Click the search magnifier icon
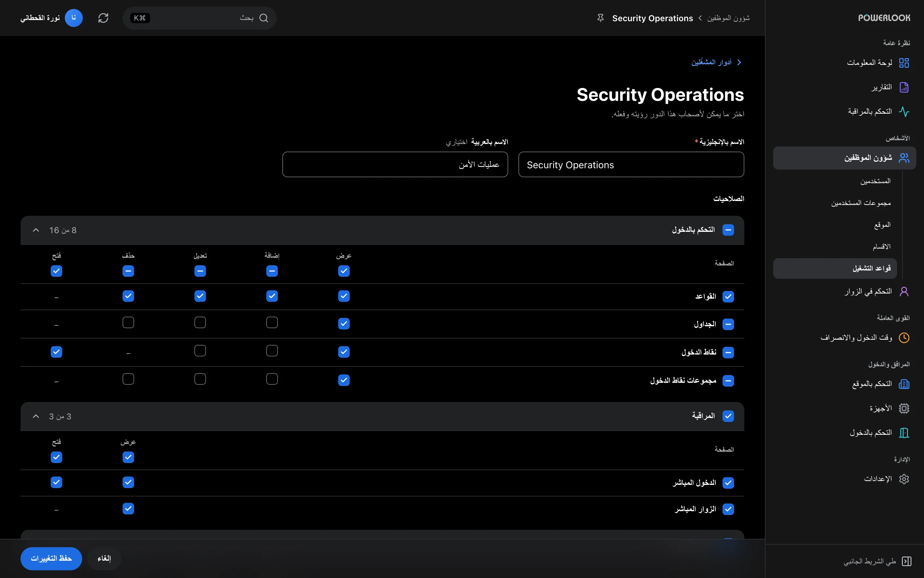This screenshot has height=578, width=924. tap(263, 18)
